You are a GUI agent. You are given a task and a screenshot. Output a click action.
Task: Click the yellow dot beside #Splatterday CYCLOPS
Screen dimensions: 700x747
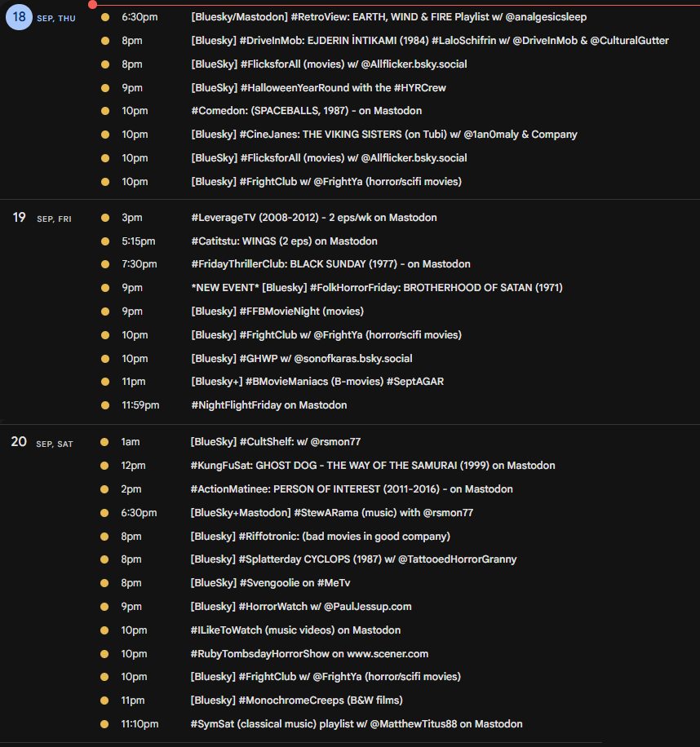(104, 559)
